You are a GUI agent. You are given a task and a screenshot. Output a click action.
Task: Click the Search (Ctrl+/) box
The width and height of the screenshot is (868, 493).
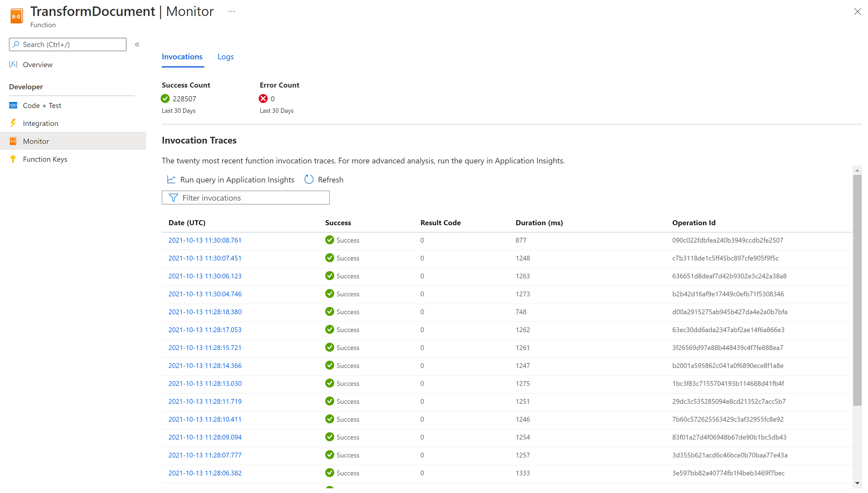pyautogui.click(x=68, y=44)
